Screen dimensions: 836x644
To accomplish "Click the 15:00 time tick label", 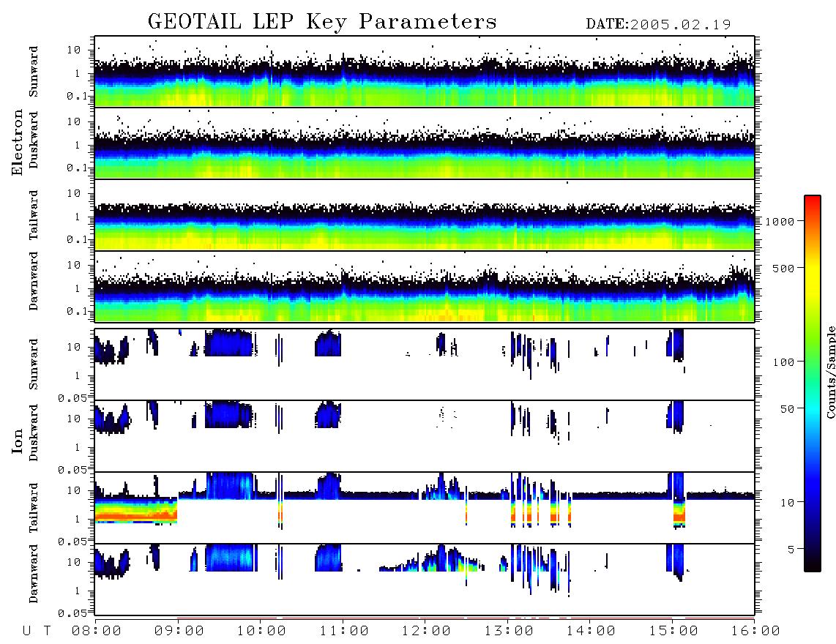I will coord(673,632).
